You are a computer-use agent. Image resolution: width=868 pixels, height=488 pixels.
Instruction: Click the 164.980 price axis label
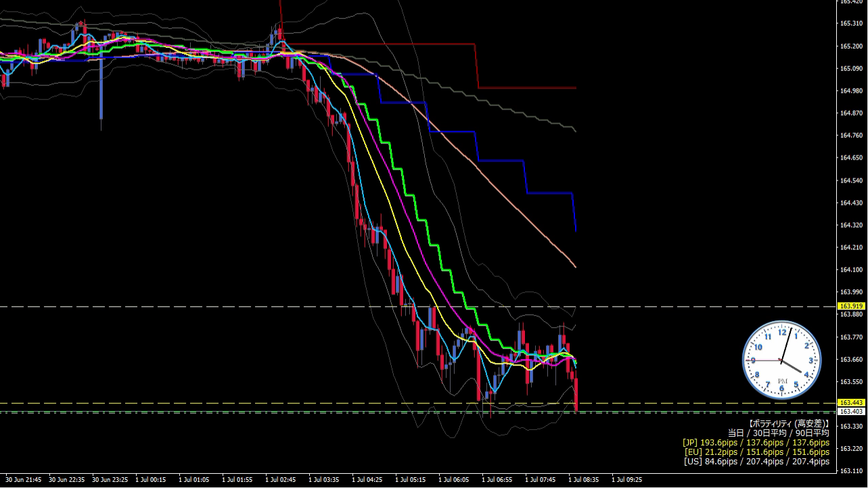[851, 91]
